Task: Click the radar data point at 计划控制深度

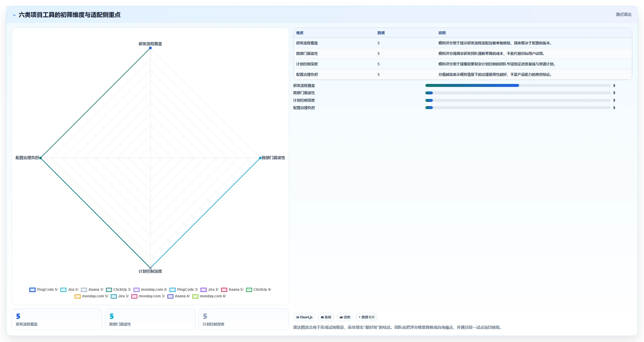Action: (150, 268)
